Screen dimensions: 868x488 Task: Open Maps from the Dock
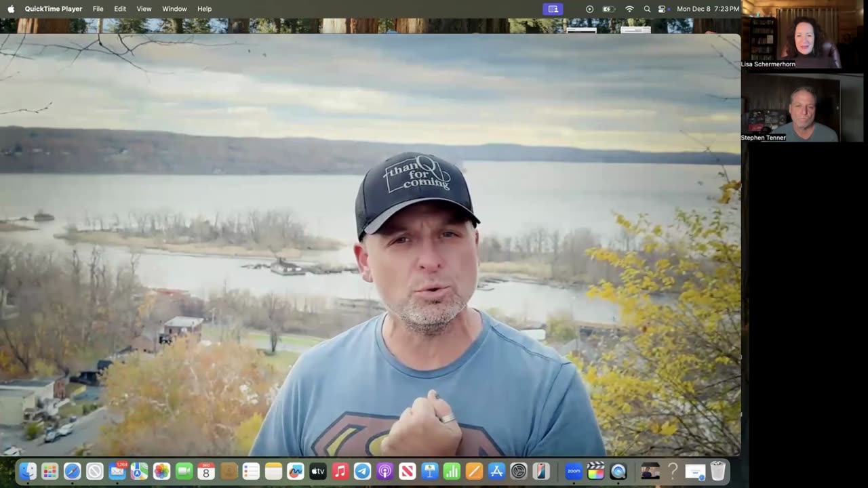coord(139,471)
